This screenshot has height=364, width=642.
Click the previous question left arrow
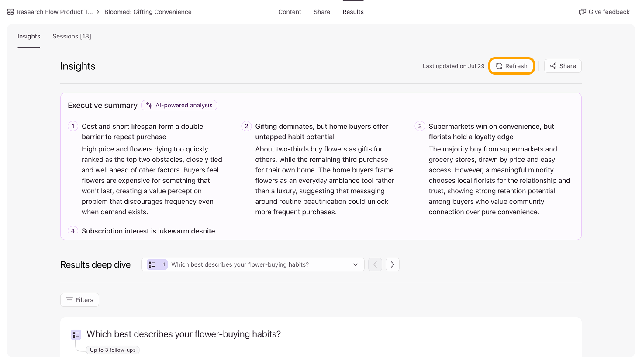pyautogui.click(x=375, y=264)
